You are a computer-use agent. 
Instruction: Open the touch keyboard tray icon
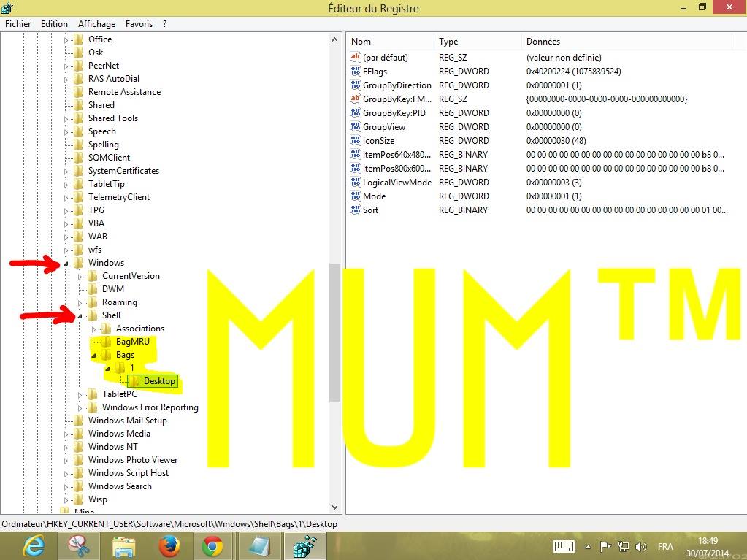click(564, 546)
